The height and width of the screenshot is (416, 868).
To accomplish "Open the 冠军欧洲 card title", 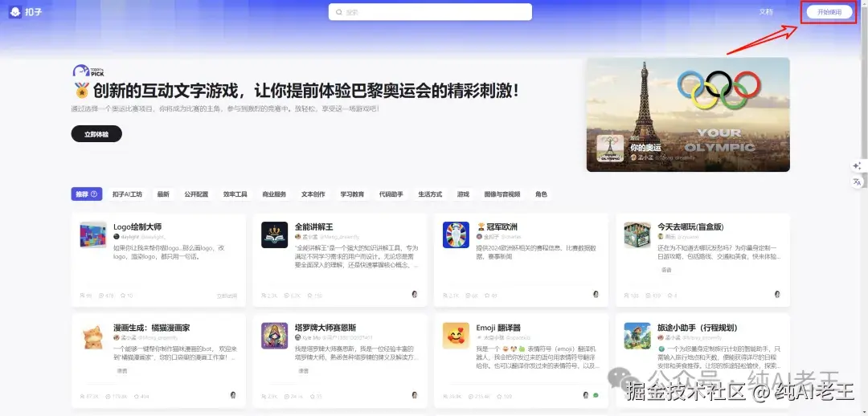I will (x=497, y=226).
